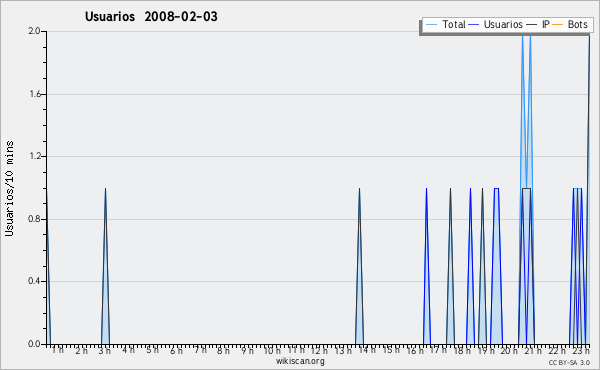Click the Total legend entry
Image resolution: width=600 pixels, height=370 pixels.
click(x=445, y=24)
